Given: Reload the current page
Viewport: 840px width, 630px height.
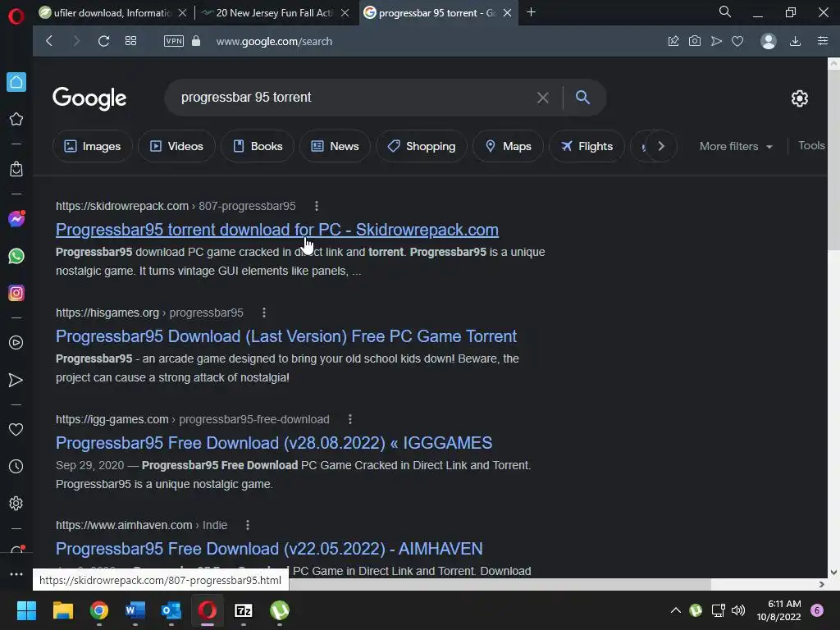Looking at the screenshot, I should pos(104,41).
